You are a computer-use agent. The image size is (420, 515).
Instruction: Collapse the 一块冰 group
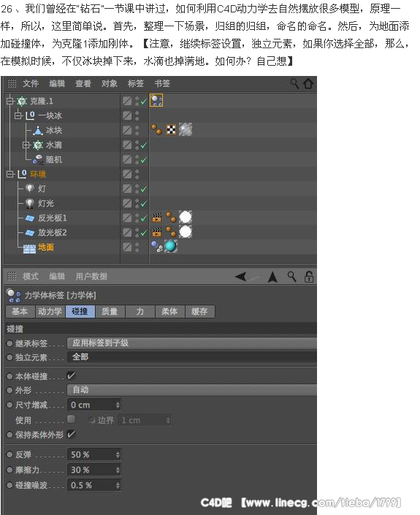(x=18, y=115)
